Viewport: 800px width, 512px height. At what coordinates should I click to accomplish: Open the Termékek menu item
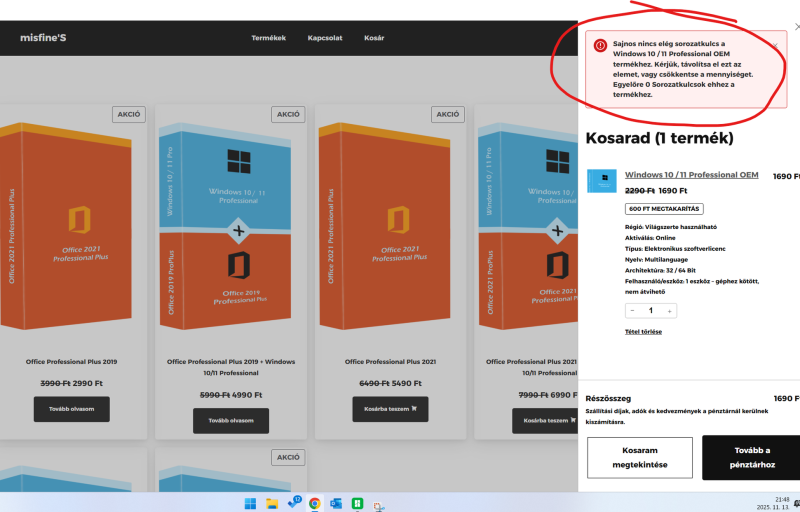click(268, 38)
